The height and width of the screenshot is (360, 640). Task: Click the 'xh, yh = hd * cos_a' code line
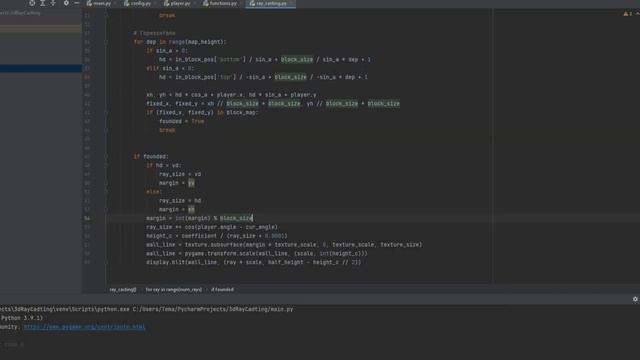point(231,95)
